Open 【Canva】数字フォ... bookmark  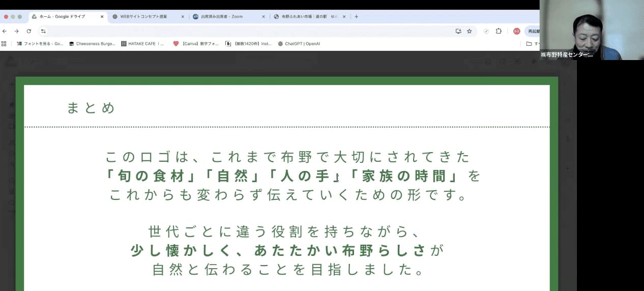pyautogui.click(x=196, y=44)
